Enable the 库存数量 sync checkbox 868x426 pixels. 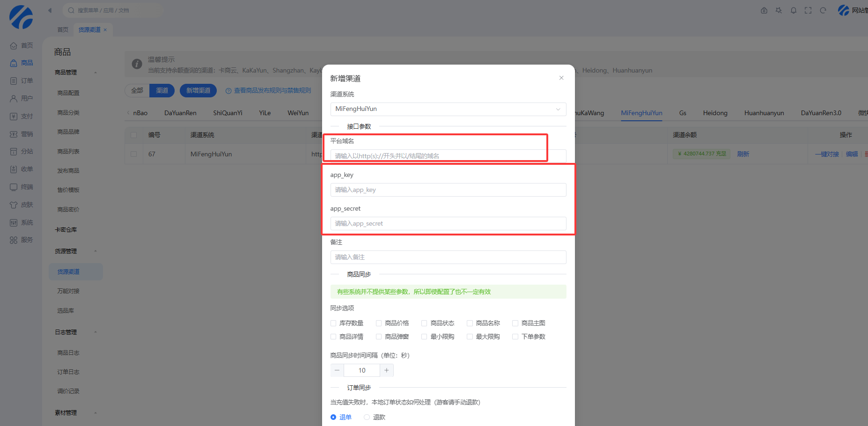(x=333, y=323)
